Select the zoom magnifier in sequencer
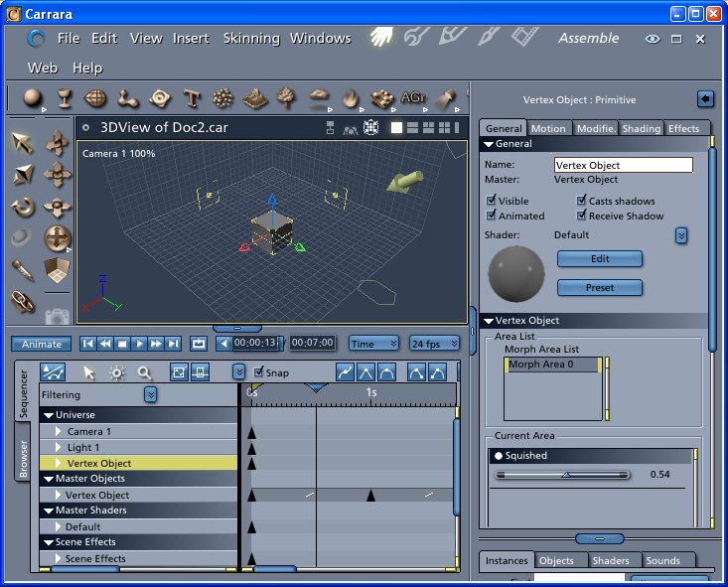This screenshot has width=728, height=587. tap(144, 372)
